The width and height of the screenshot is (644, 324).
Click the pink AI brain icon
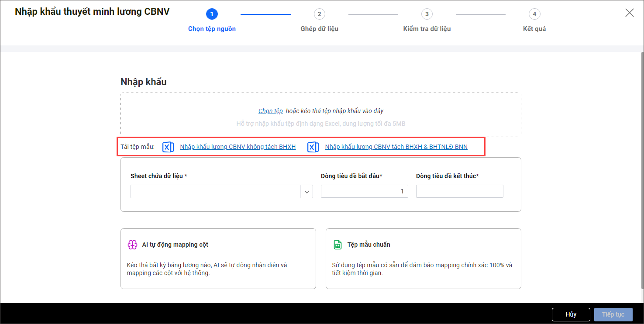point(132,245)
